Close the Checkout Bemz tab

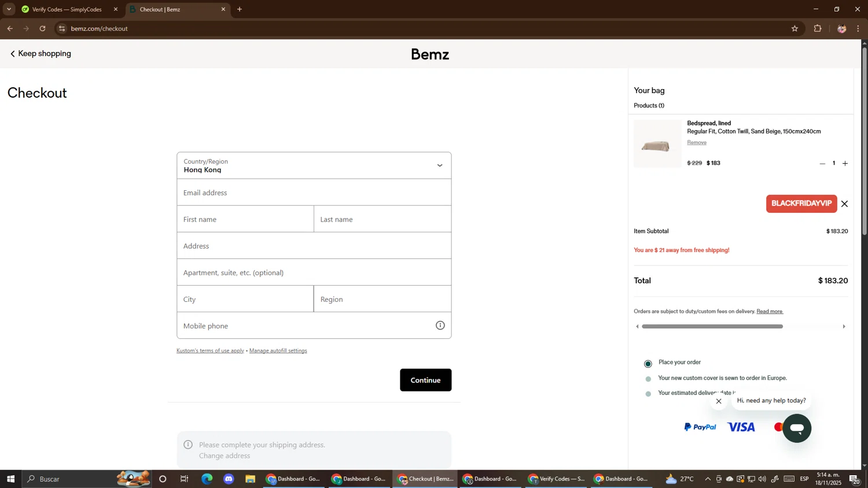pyautogui.click(x=223, y=9)
